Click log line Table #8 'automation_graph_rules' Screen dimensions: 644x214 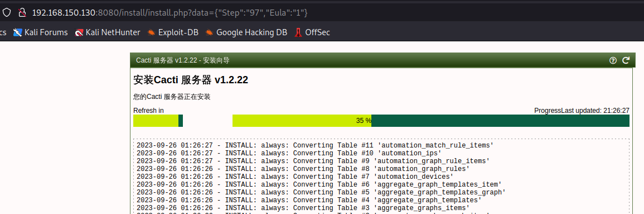coord(303,169)
